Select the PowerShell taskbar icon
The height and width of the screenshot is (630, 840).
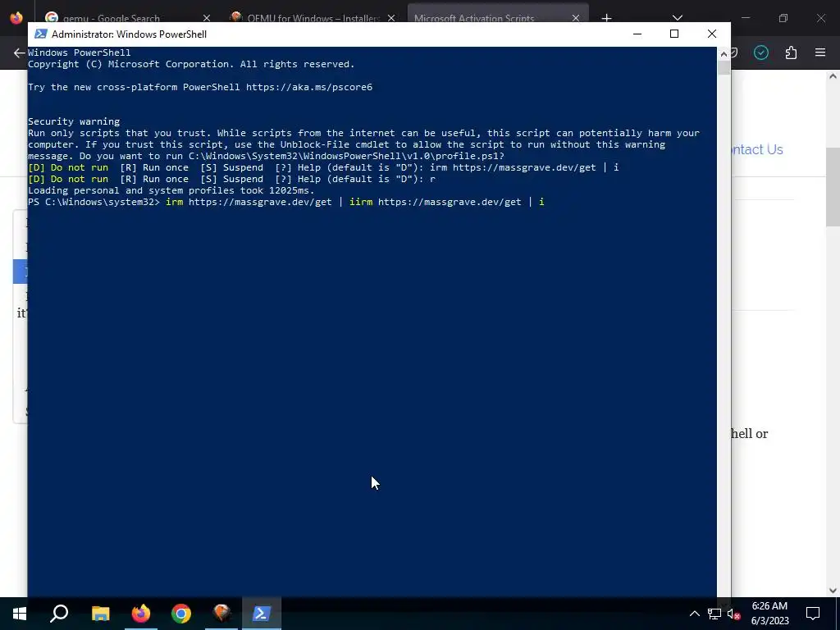click(x=262, y=614)
